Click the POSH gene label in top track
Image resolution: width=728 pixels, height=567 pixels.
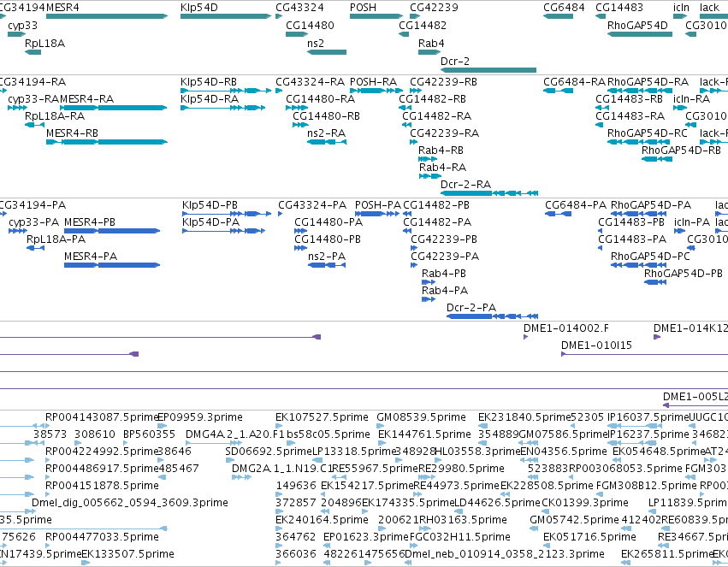point(363,8)
